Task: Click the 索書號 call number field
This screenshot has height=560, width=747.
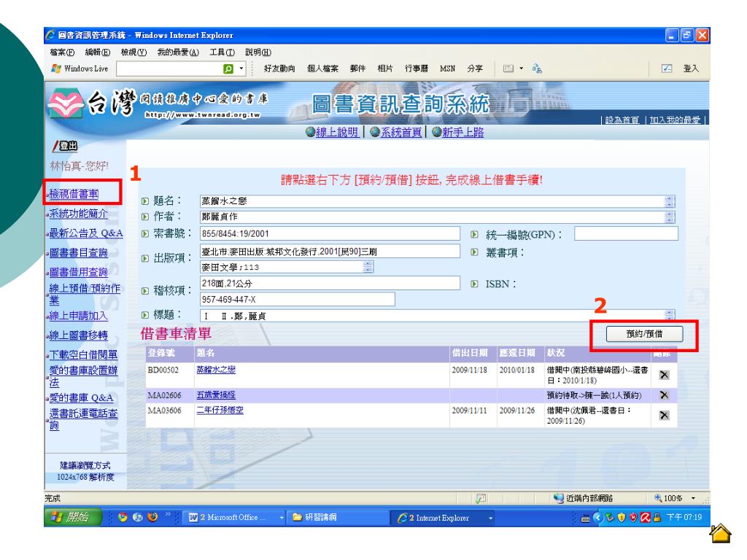Action: point(330,233)
